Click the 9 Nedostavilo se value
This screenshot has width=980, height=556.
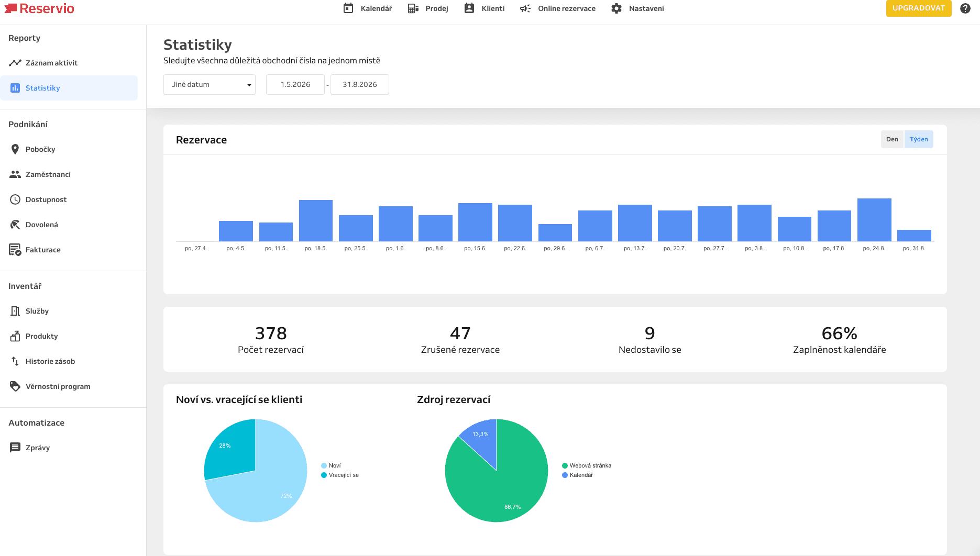650,333
